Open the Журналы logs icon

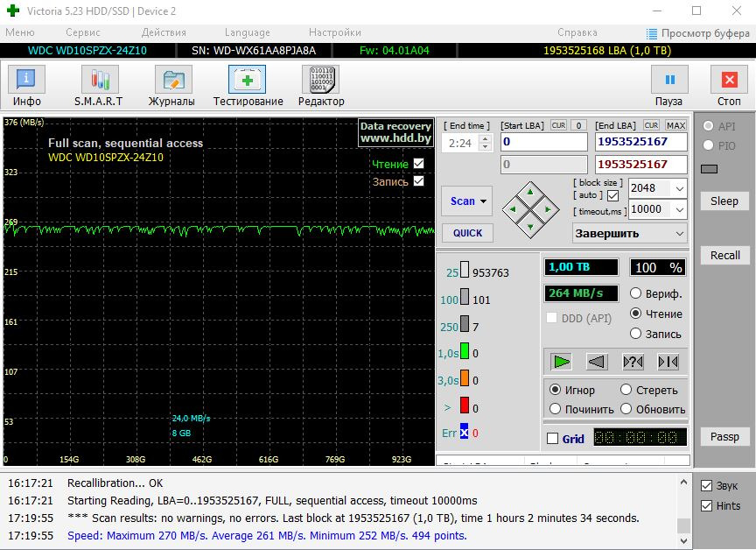coord(171,86)
